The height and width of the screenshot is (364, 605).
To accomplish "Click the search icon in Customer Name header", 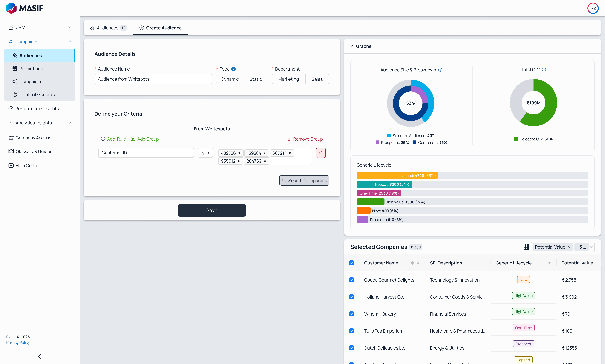I will (x=418, y=263).
